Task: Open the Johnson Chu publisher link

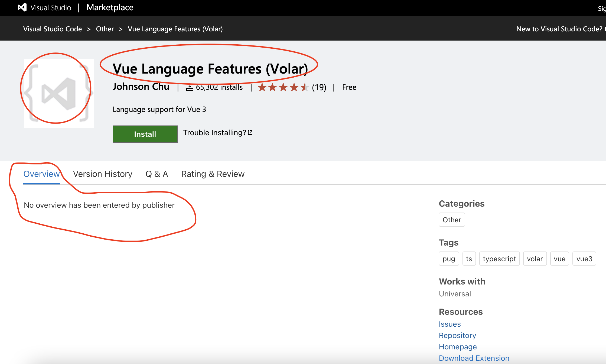Action: (141, 87)
